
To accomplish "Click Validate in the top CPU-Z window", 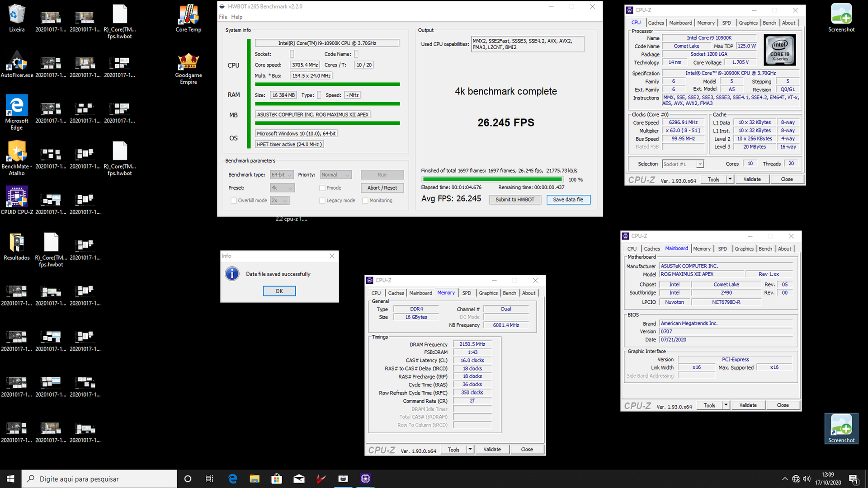I will click(752, 179).
